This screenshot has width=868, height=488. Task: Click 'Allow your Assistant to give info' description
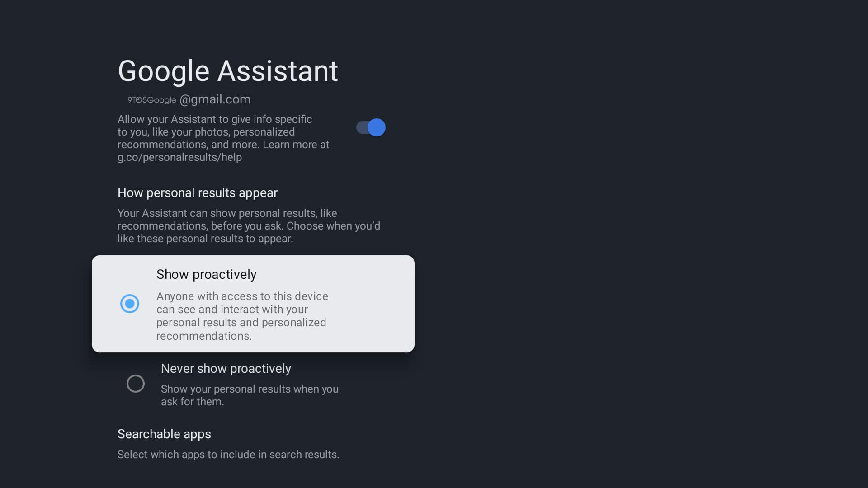coord(215,119)
